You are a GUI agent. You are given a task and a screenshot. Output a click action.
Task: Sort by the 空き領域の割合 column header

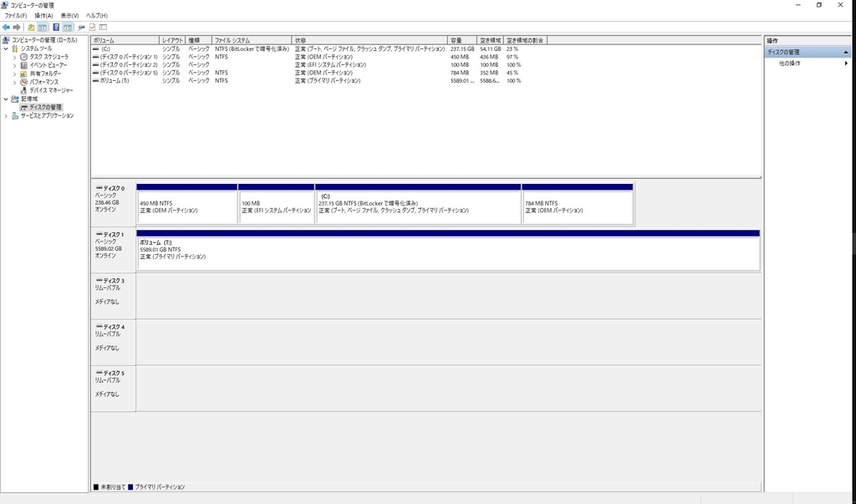pyautogui.click(x=525, y=40)
